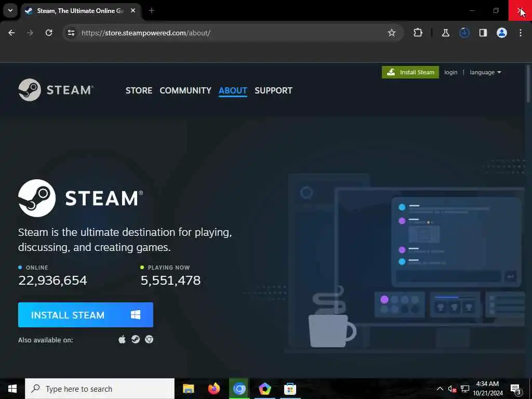
Task: Click the PLAYING NOW label
Action: coord(169,268)
